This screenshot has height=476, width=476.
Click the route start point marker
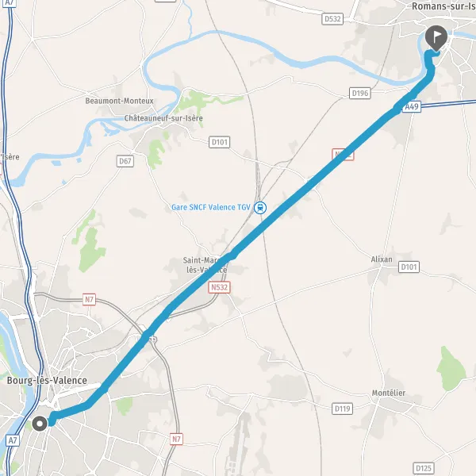40,424
